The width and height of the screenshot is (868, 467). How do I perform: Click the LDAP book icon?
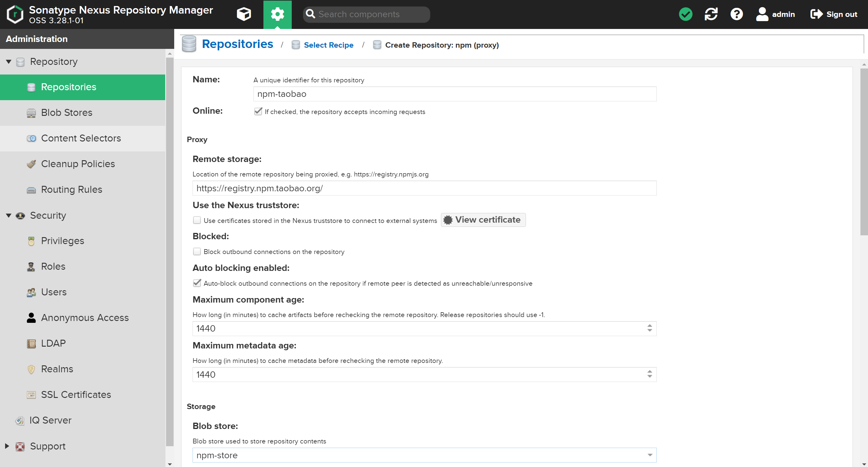(31, 344)
